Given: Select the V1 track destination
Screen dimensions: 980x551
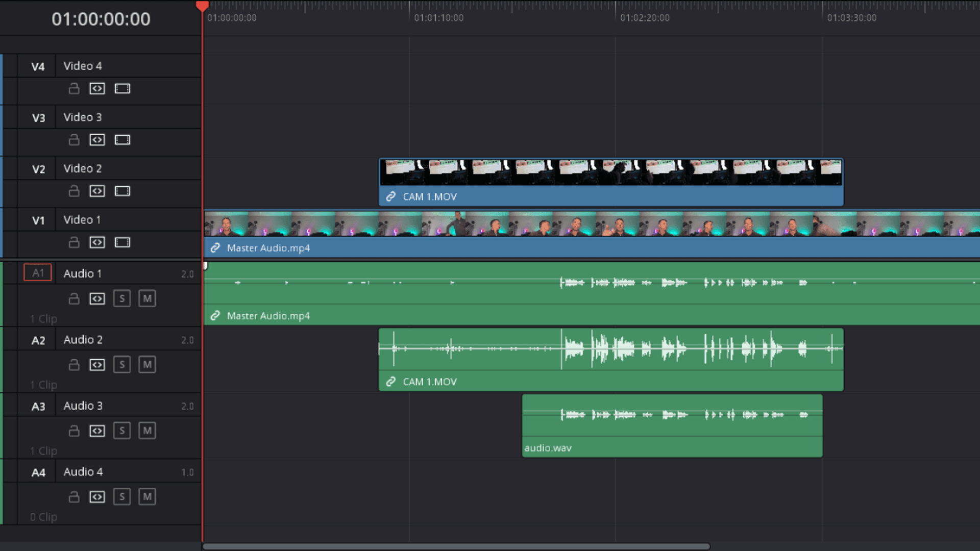Looking at the screenshot, I should point(38,220).
